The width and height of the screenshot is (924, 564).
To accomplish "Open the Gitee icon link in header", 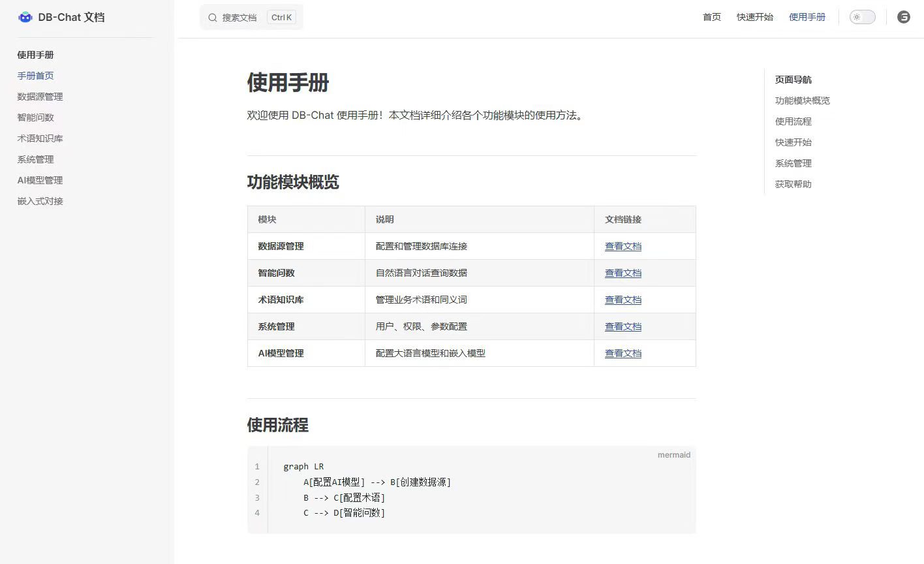I will [903, 17].
